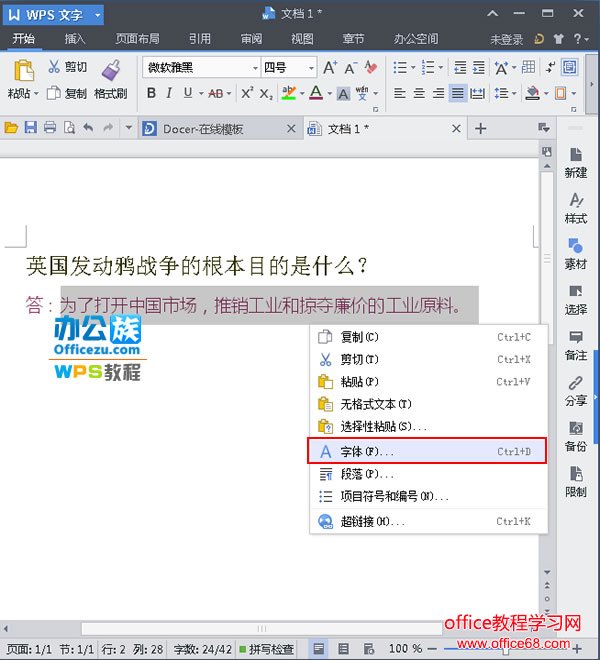Click the decrease indent icon
The height and width of the screenshot is (660, 600).
pyautogui.click(x=460, y=67)
